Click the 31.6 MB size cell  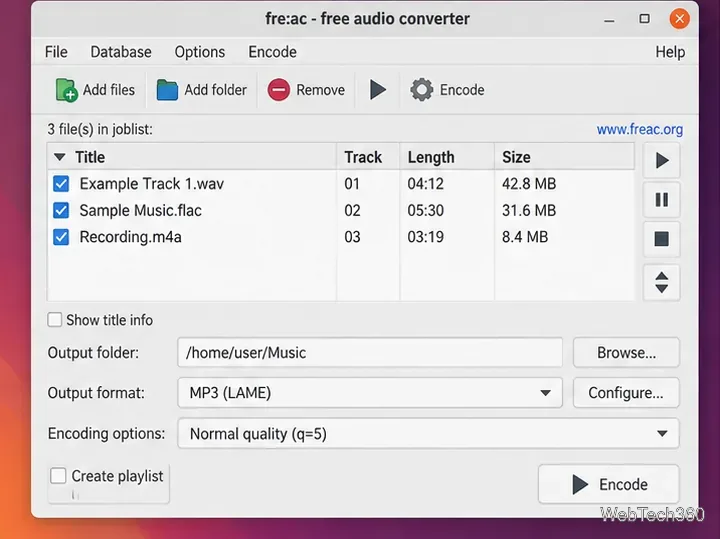[529, 210]
